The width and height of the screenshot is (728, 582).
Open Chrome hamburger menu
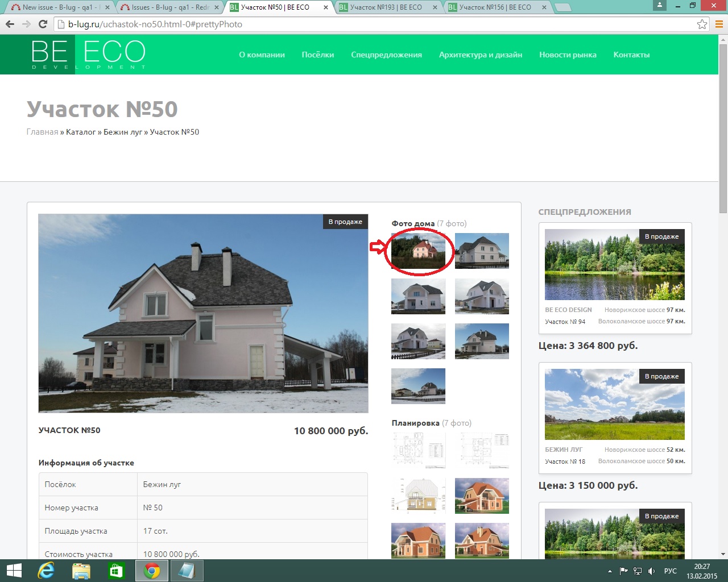coord(719,24)
